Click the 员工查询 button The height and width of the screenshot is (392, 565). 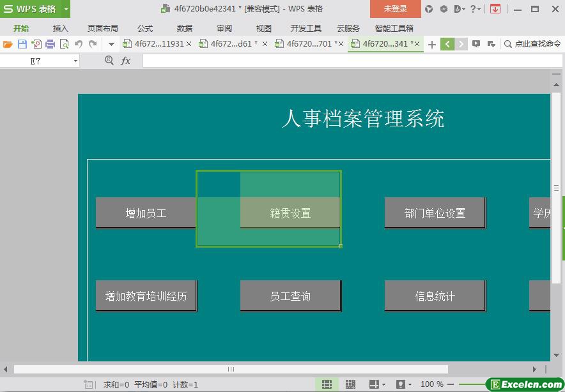click(290, 296)
